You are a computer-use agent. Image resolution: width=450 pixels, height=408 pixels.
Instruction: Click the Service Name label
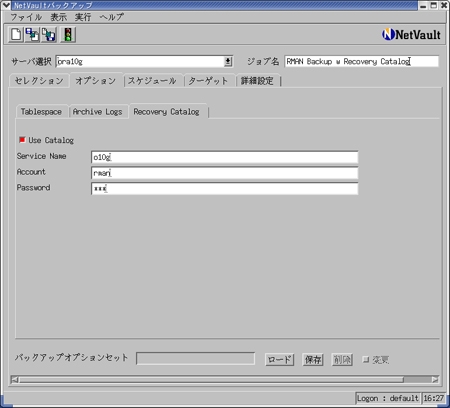(x=42, y=156)
